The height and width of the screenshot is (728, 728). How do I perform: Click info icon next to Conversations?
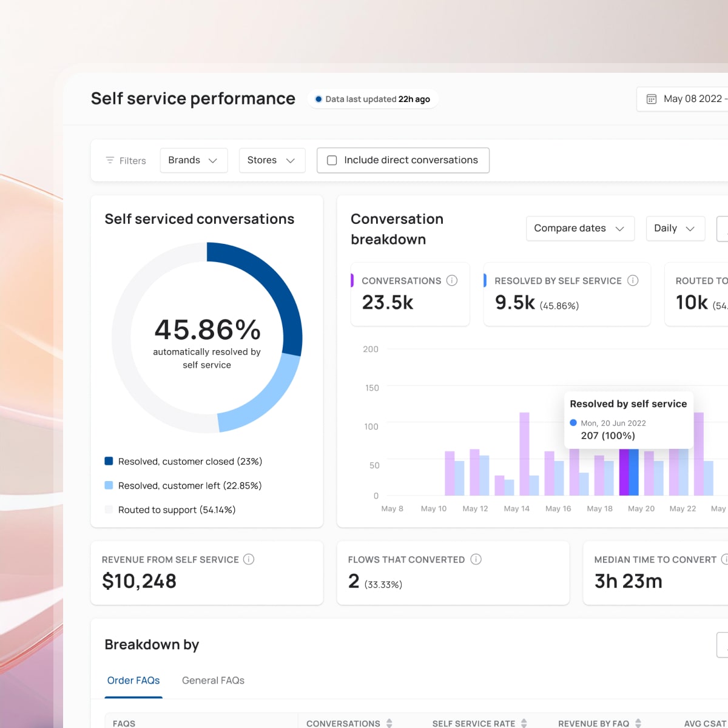[452, 280]
